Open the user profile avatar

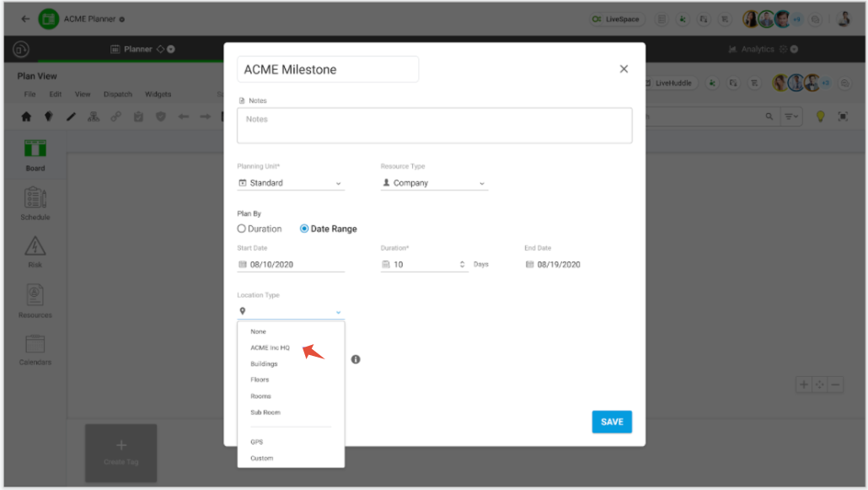click(844, 19)
